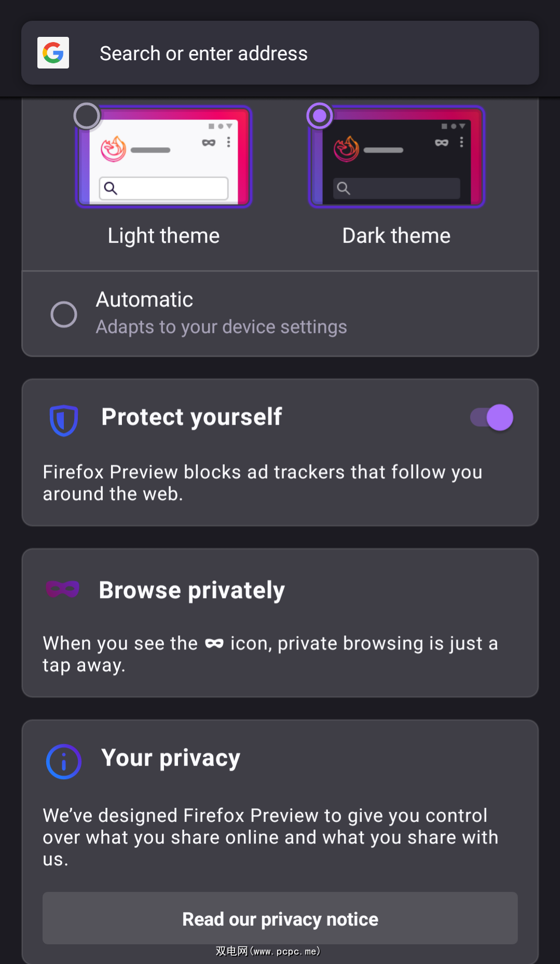Viewport: 560px width, 964px height.
Task: Click the magnifier icon in Light theme preview
Action: (111, 188)
